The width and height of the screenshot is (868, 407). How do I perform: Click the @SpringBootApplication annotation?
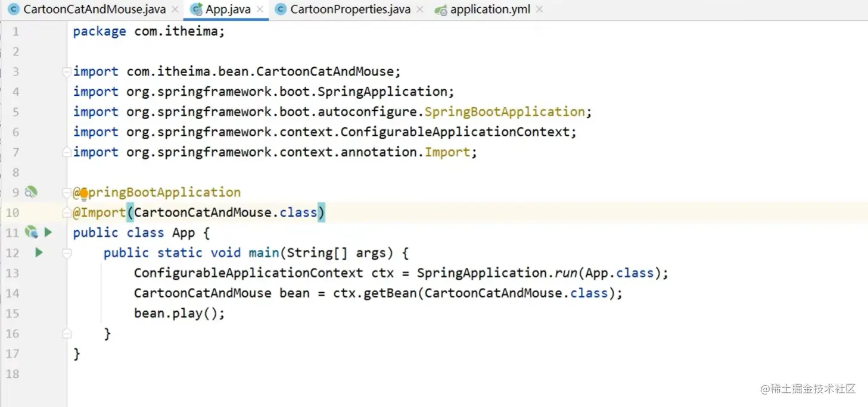click(157, 193)
